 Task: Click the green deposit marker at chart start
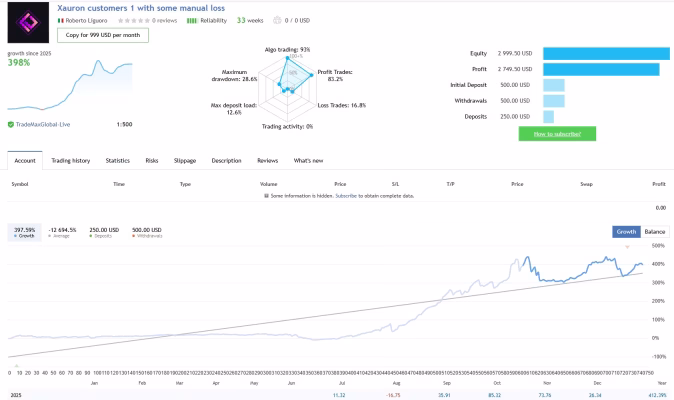click(x=16, y=366)
